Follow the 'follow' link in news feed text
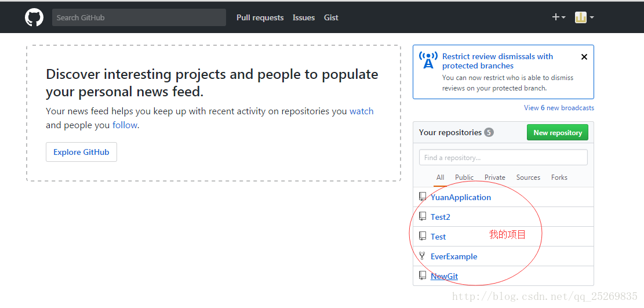 tap(125, 125)
